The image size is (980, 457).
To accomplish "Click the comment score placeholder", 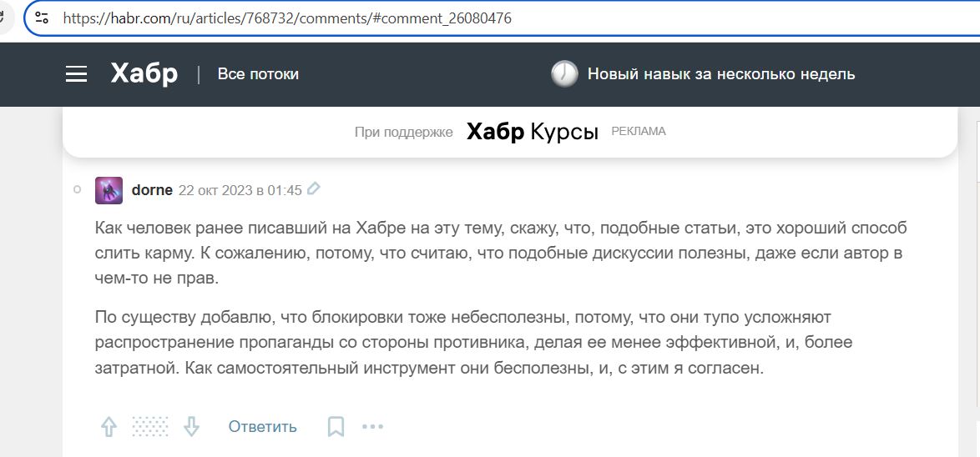I will coord(150,427).
